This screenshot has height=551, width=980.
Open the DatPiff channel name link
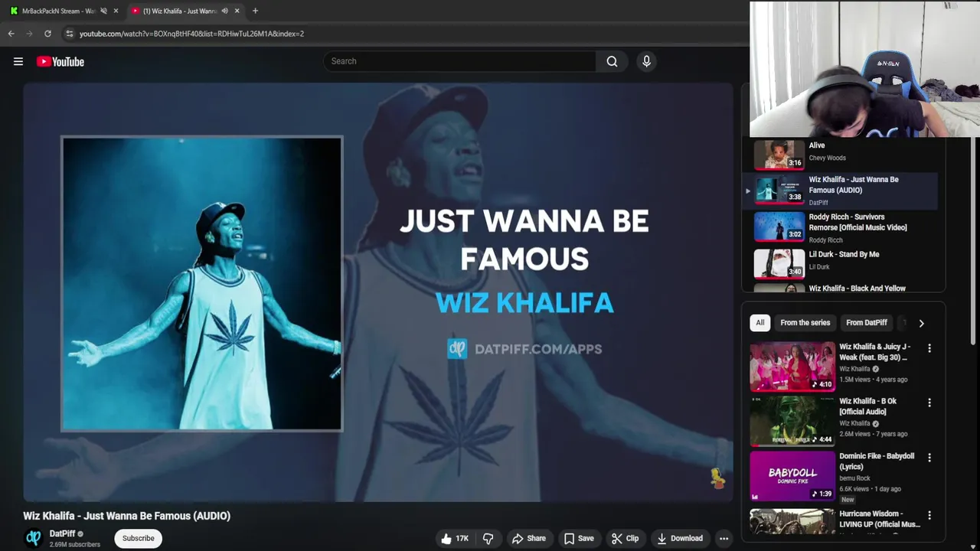[x=63, y=533]
